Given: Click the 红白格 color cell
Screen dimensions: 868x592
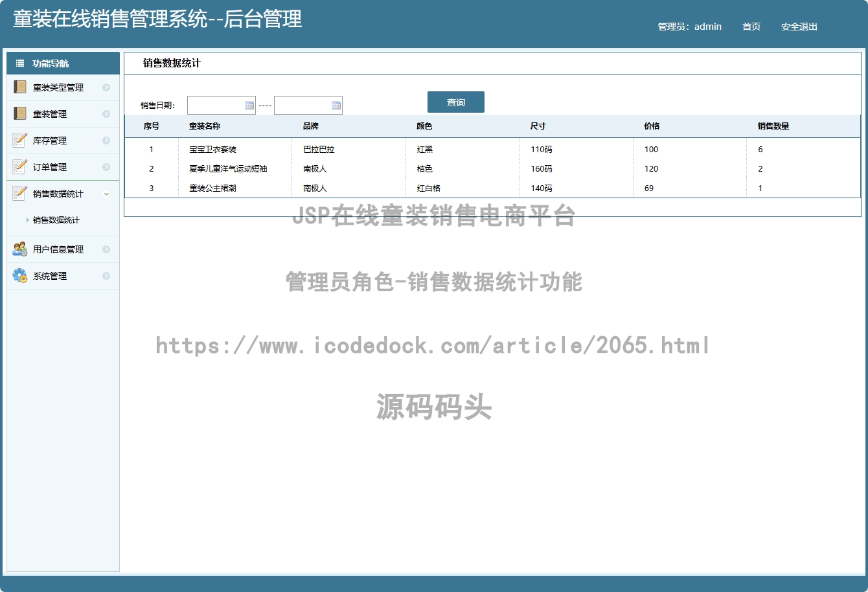Looking at the screenshot, I should (x=429, y=188).
